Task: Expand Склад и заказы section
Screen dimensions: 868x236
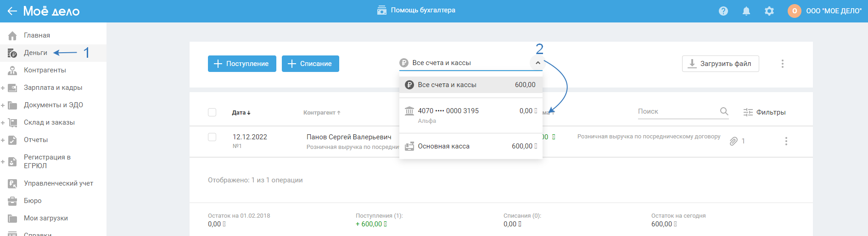Action: point(3,122)
